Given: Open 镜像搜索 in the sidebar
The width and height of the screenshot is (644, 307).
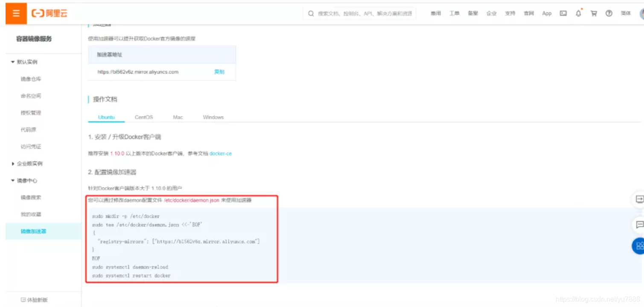Looking at the screenshot, I should [31, 198].
